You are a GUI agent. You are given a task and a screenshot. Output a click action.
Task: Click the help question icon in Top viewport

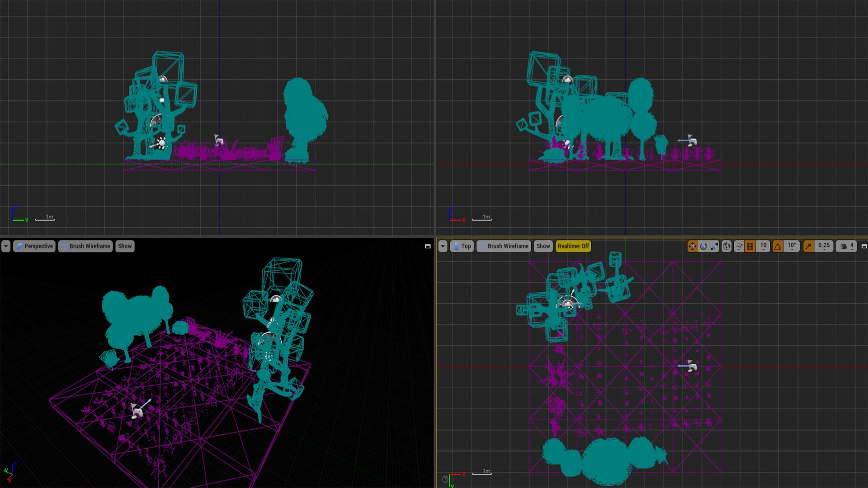click(445, 479)
